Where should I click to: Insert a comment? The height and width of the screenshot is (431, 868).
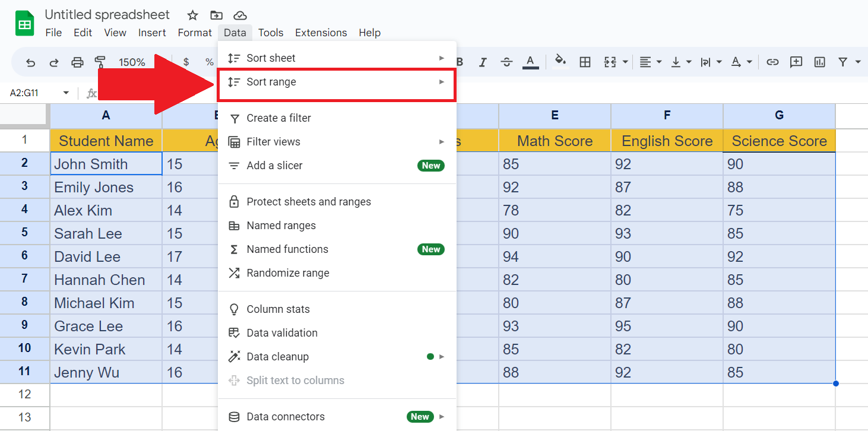click(796, 62)
